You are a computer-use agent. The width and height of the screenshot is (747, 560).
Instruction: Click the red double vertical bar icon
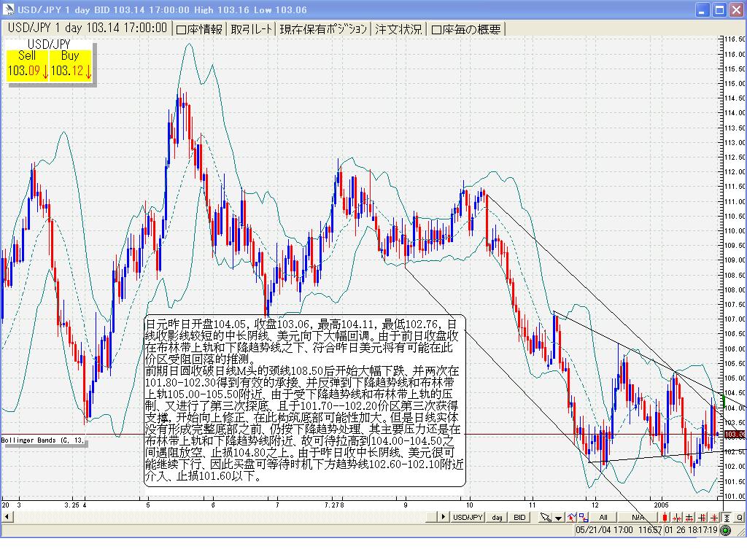(x=702, y=517)
